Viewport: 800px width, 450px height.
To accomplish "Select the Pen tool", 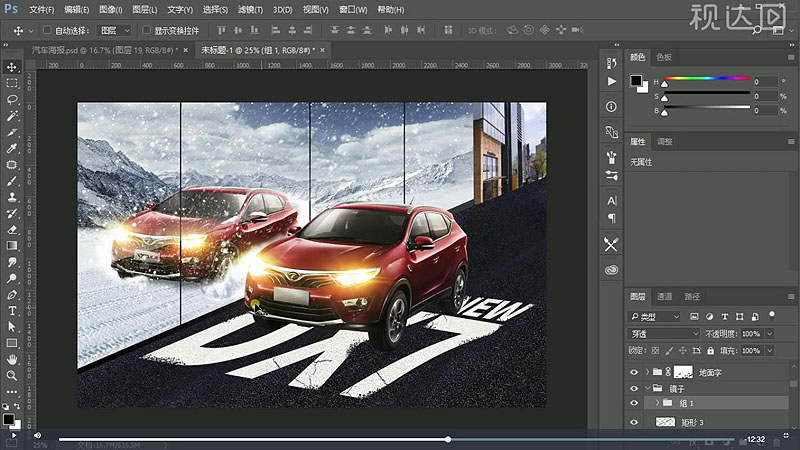I will pos(12,295).
